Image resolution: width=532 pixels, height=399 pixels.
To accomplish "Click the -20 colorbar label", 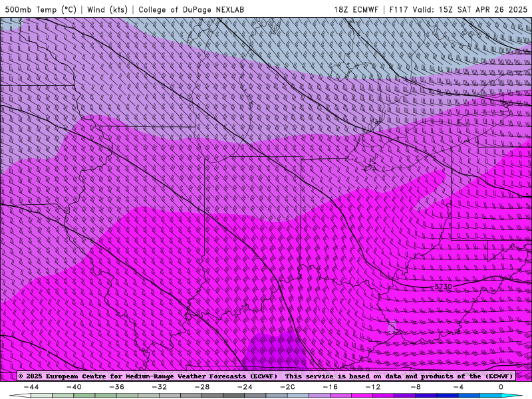I will (x=287, y=387).
